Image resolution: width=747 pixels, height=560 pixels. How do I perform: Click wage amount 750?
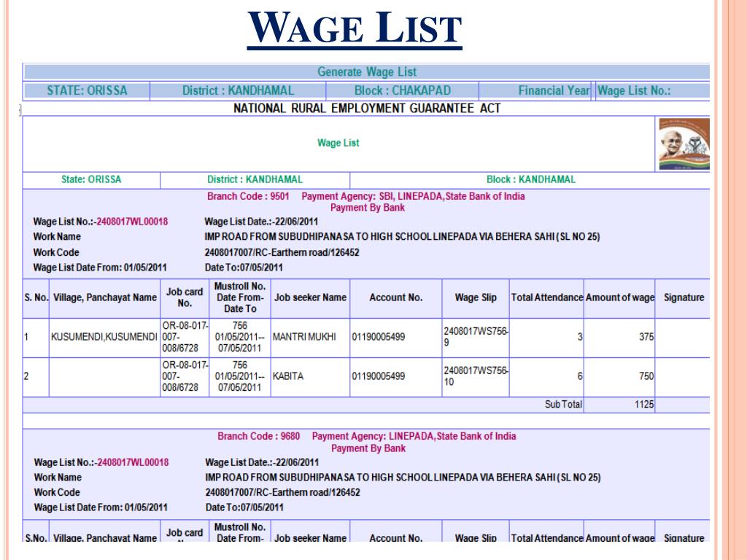pyautogui.click(x=646, y=376)
